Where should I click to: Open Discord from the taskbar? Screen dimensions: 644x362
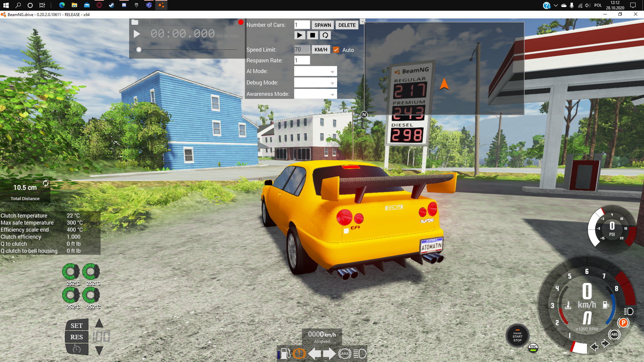pos(124,5)
